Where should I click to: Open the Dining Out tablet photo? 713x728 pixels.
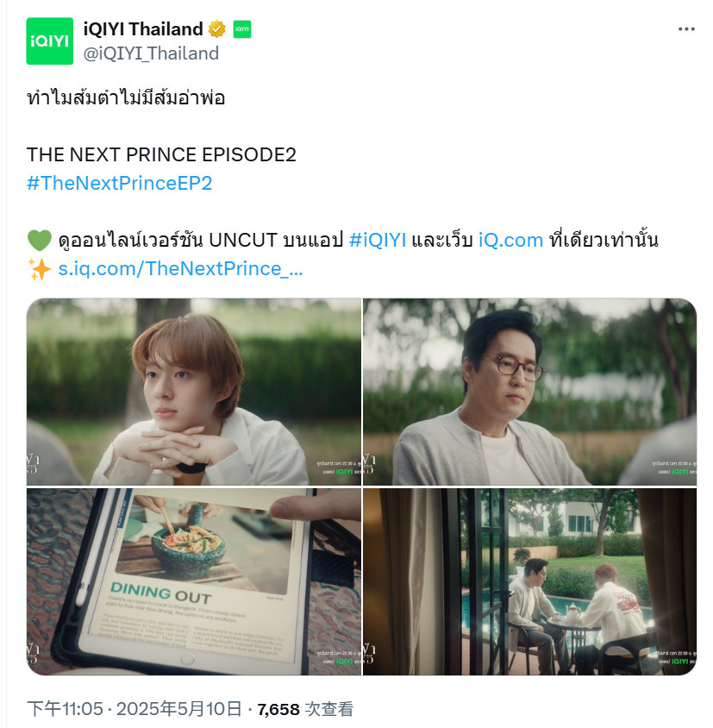(x=194, y=581)
